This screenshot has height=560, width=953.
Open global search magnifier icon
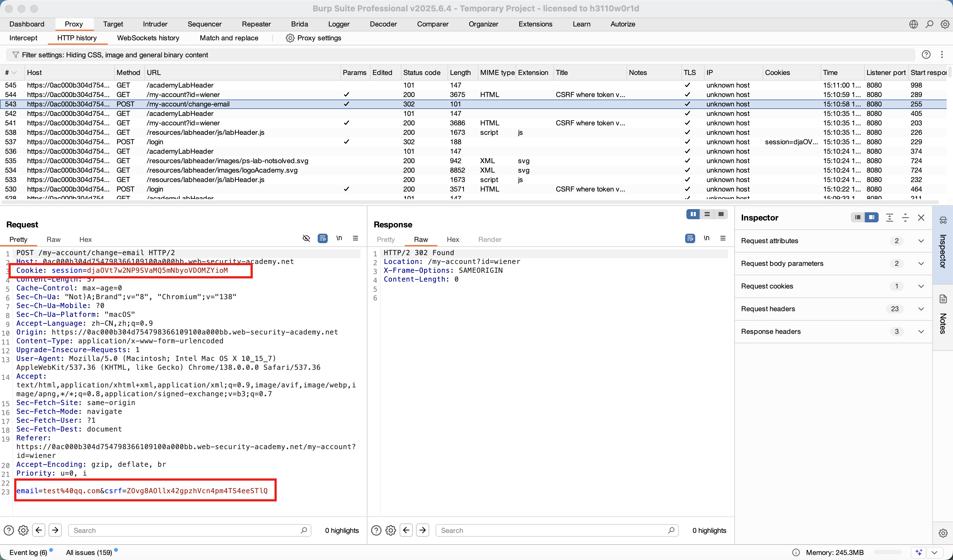[929, 24]
